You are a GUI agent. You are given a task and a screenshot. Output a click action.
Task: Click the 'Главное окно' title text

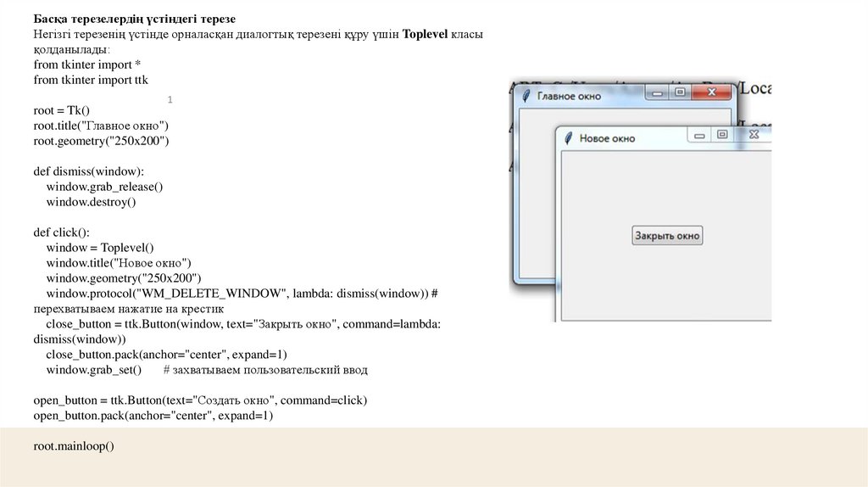[x=569, y=97]
